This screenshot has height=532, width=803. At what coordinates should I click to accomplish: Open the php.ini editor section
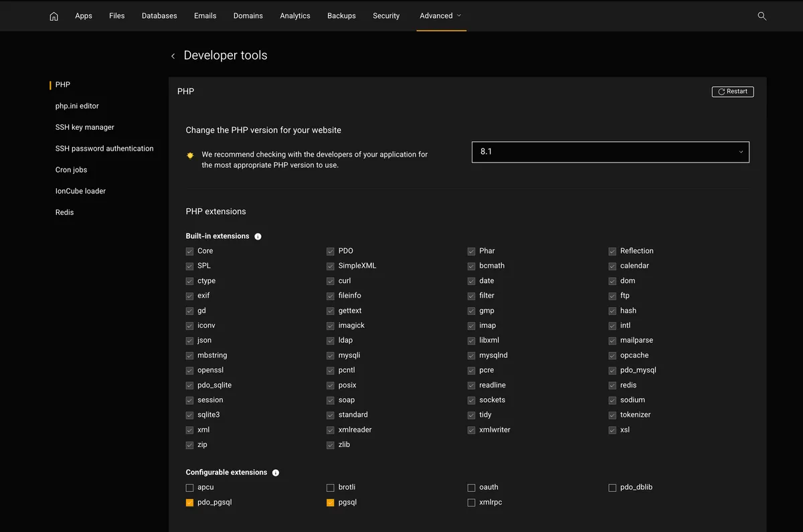pyautogui.click(x=77, y=106)
